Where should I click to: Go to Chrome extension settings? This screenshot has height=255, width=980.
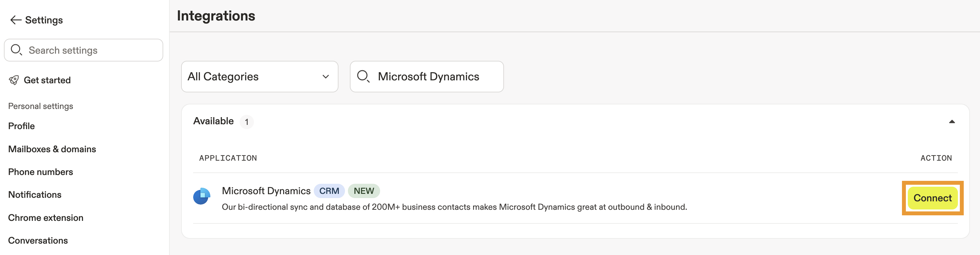tap(46, 218)
